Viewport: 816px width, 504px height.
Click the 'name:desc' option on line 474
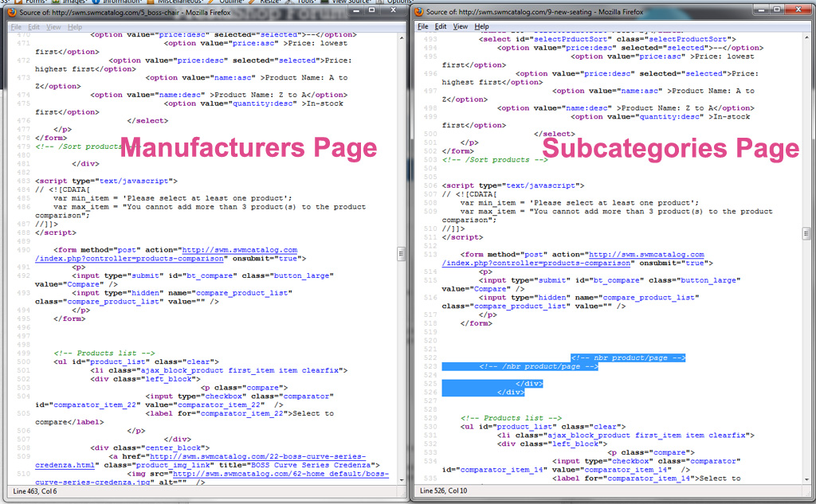[219, 96]
